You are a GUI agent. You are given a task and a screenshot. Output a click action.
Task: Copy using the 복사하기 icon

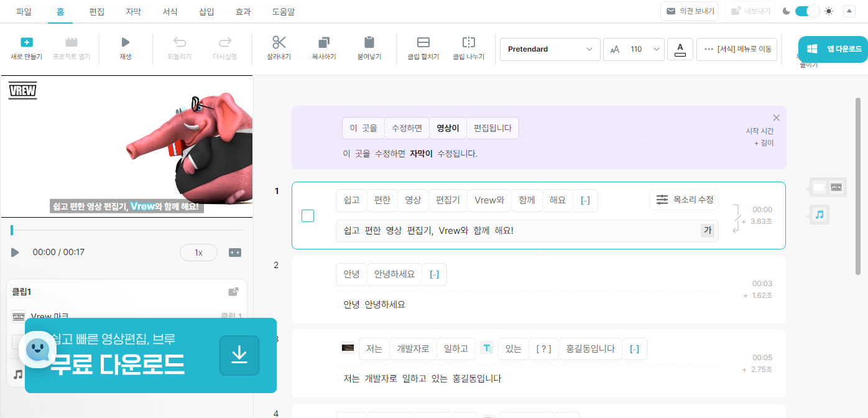click(x=324, y=49)
